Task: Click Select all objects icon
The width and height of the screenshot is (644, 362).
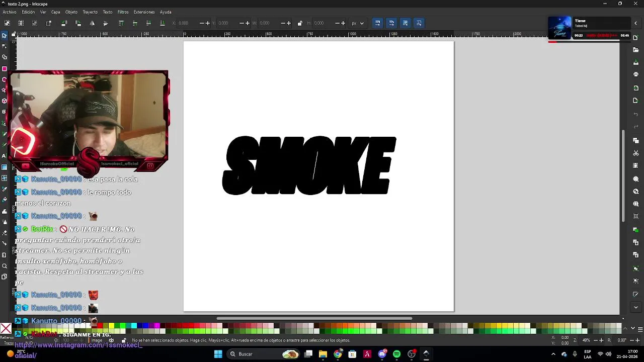Action: point(7,23)
